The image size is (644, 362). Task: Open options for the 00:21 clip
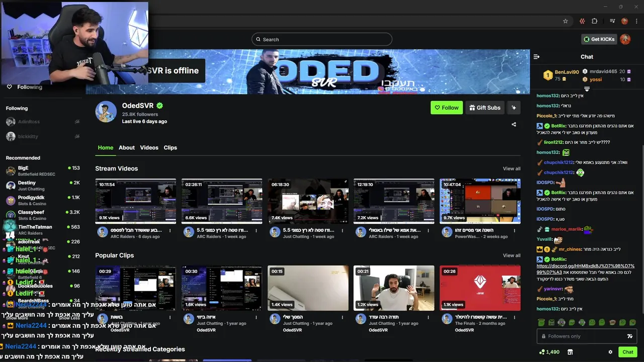pyautogui.click(x=428, y=318)
